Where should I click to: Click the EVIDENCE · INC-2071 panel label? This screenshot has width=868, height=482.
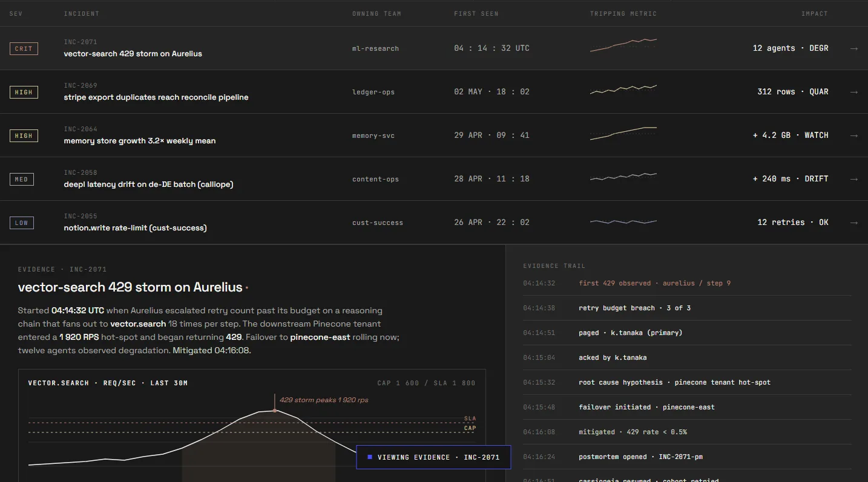pyautogui.click(x=62, y=269)
